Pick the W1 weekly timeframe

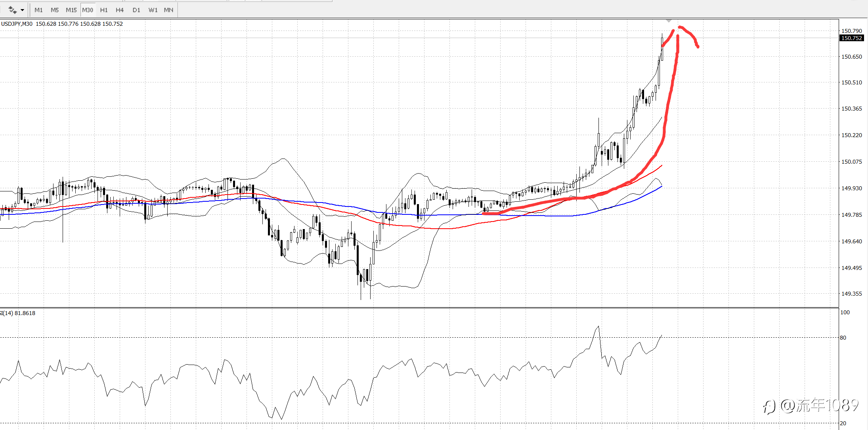(x=153, y=10)
